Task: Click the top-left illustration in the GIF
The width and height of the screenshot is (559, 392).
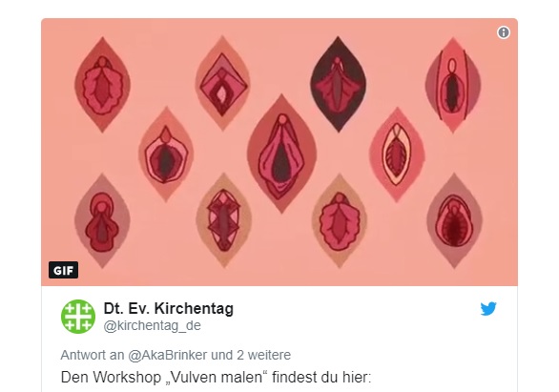Action: (x=102, y=85)
